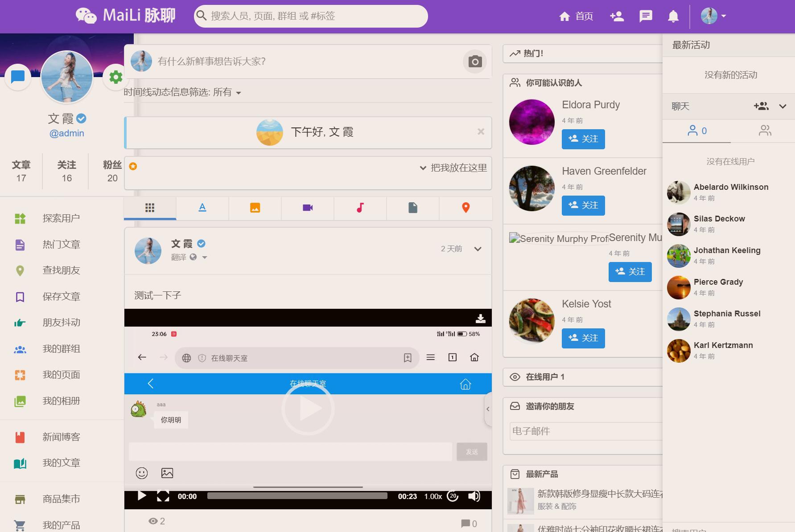
Task: Open the post options chevron next to 2 天前
Action: pyautogui.click(x=478, y=249)
